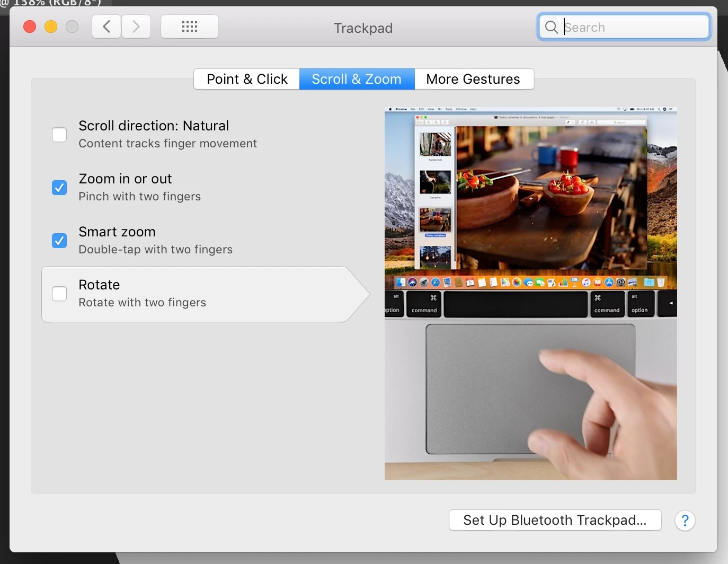This screenshot has height=564, width=728.
Task: Enable the Rotate checkbox
Action: (x=59, y=294)
